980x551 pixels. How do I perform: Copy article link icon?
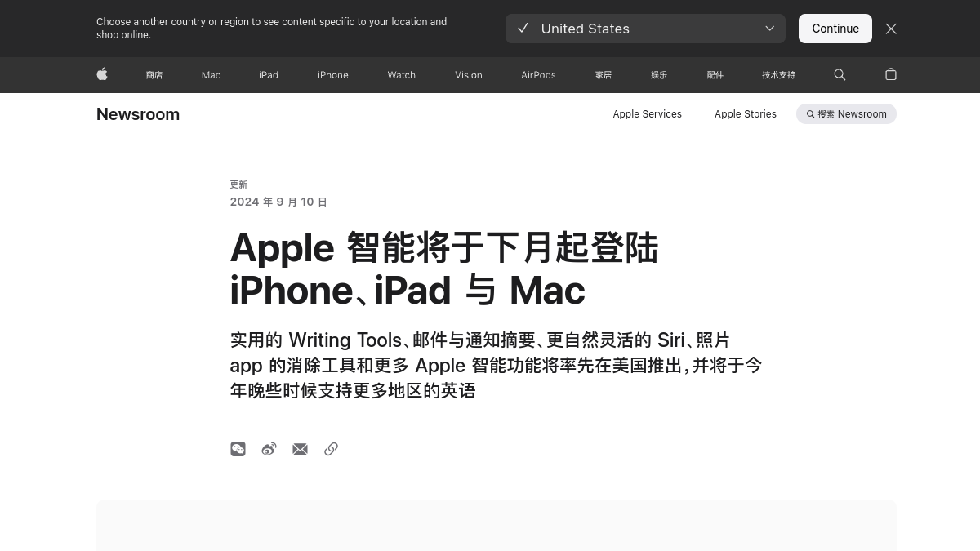[331, 449]
